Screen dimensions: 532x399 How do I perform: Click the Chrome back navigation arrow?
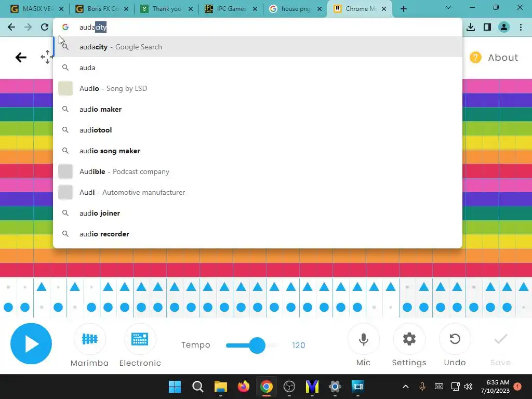tap(11, 27)
